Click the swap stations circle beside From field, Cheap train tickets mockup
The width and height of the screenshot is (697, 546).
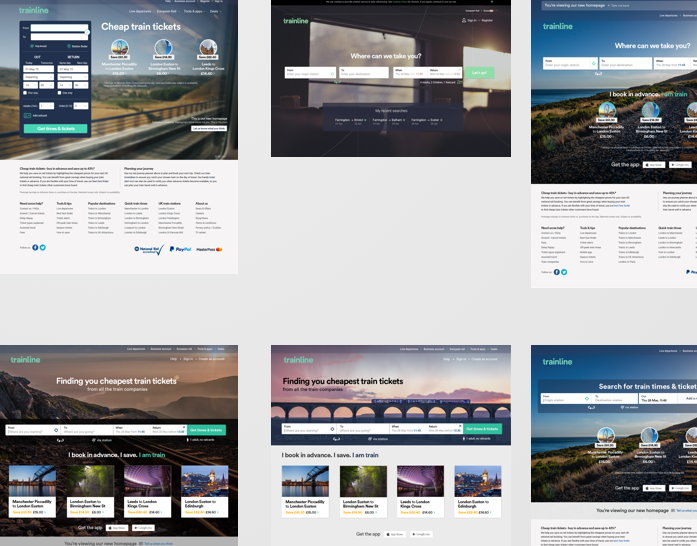click(87, 32)
